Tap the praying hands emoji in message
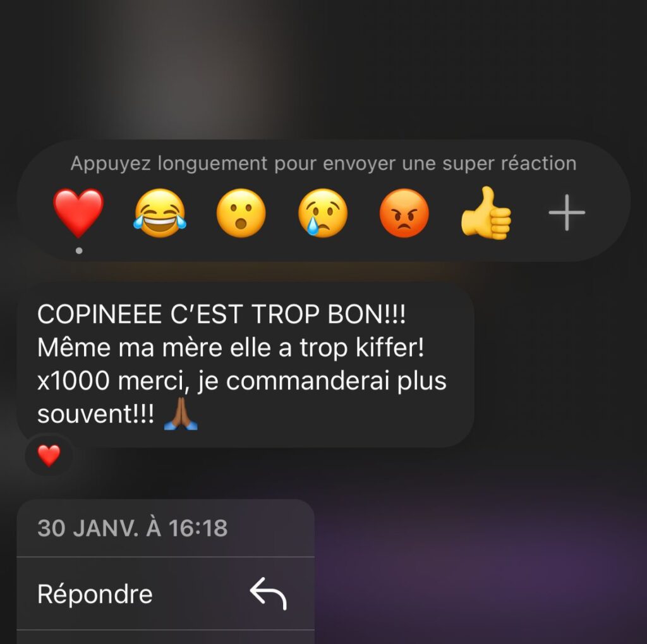647x644 pixels. 181,414
